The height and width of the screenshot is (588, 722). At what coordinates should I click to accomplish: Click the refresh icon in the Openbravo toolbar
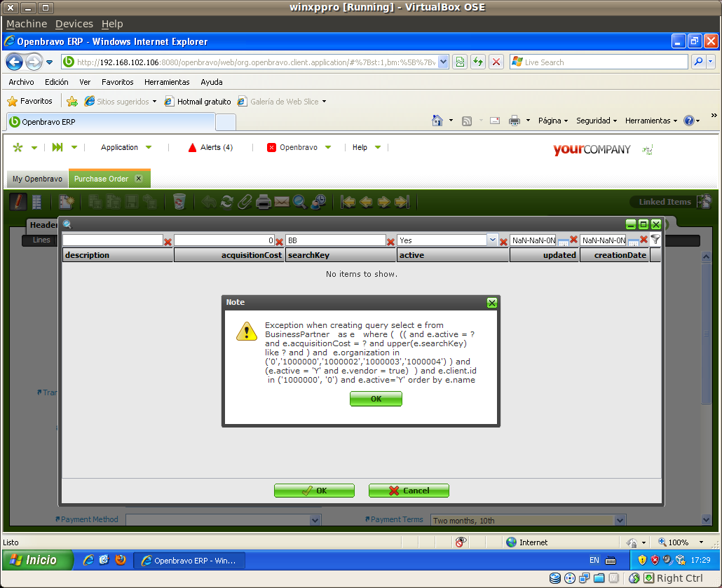pyautogui.click(x=227, y=202)
